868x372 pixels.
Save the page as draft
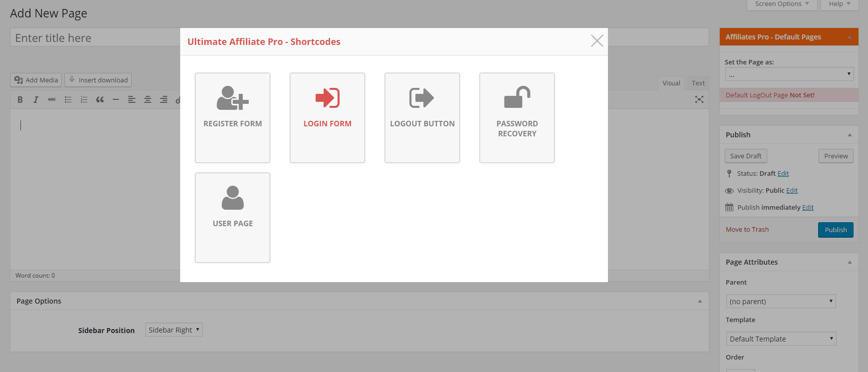click(746, 156)
